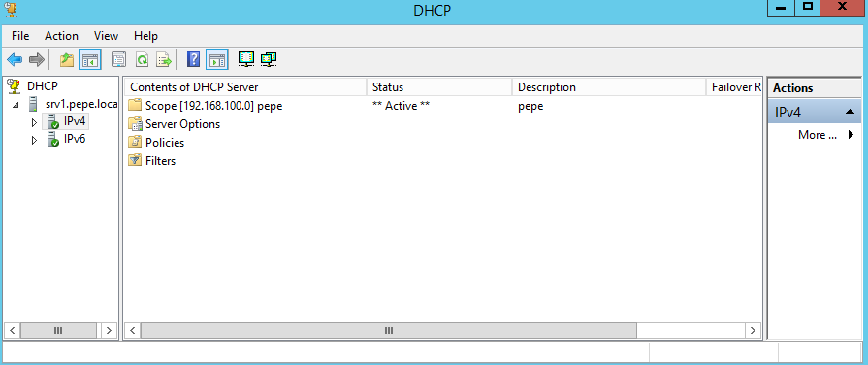Collapse the IPv4 actions section

point(850,112)
